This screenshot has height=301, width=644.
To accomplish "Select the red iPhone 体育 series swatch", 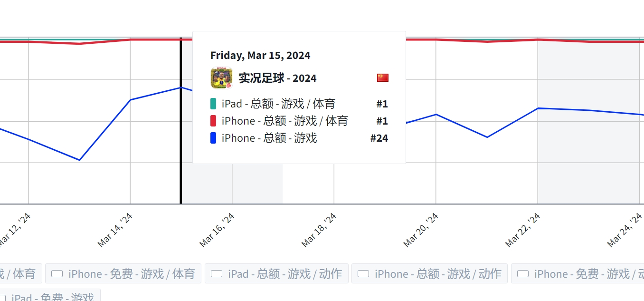I will click(x=213, y=121).
